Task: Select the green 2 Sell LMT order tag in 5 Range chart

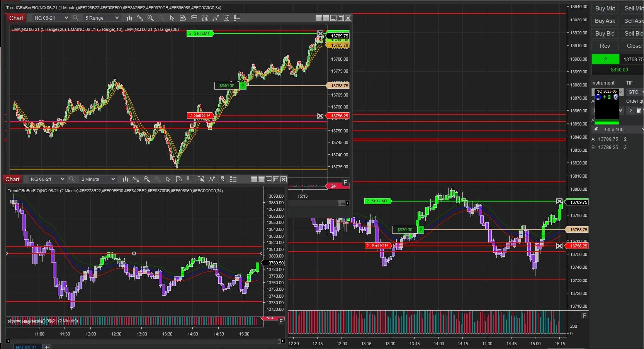Action: [x=200, y=34]
